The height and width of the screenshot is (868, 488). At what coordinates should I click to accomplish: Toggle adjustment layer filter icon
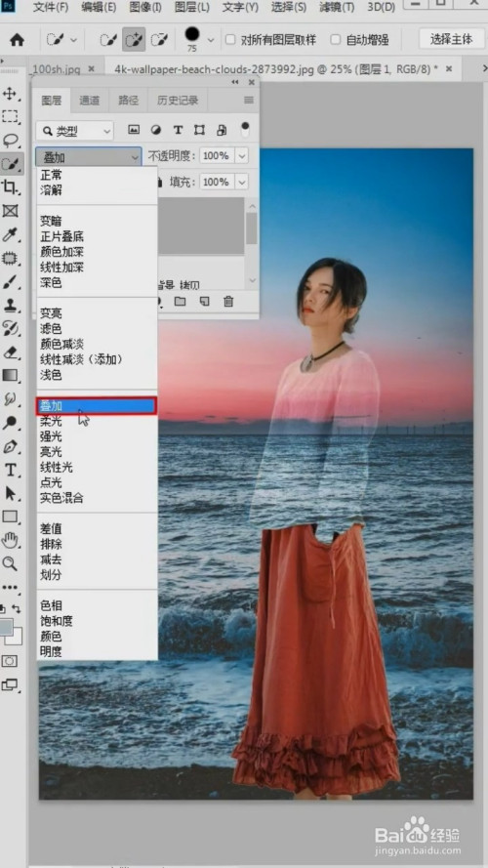[x=156, y=130]
